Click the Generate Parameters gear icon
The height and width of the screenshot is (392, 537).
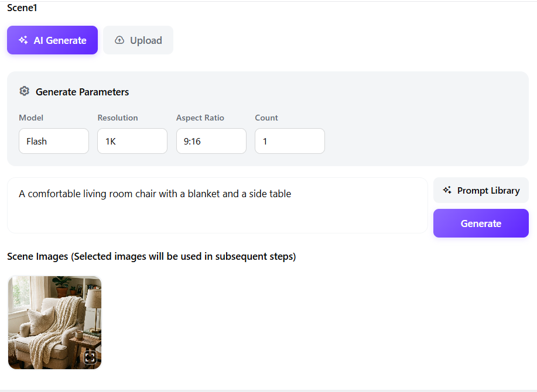[25, 91]
